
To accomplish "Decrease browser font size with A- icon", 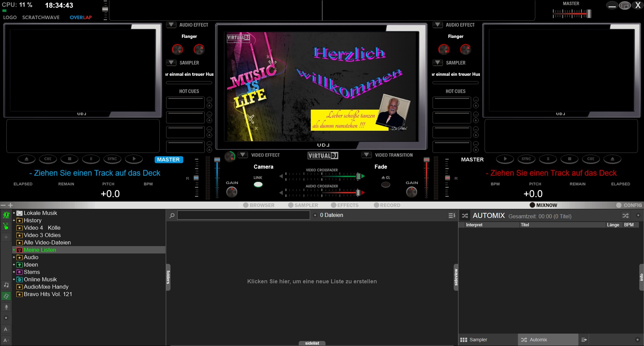I will click(x=6, y=329).
